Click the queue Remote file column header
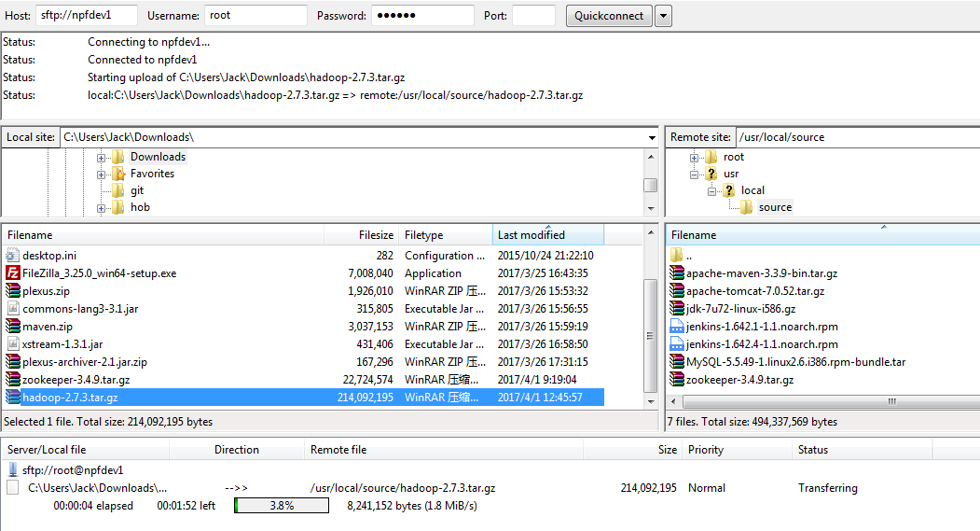This screenshot has width=980, height=531. (444, 450)
